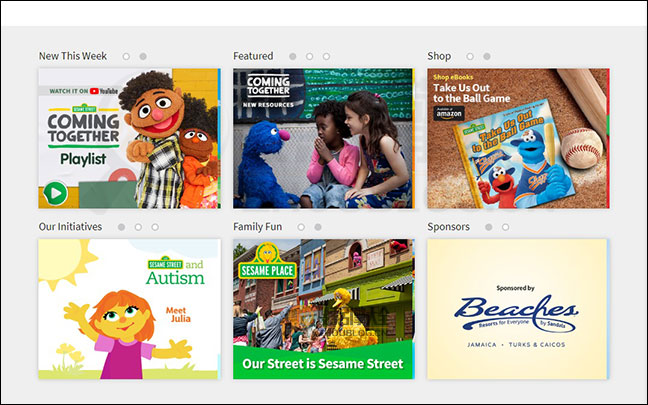Select second carousel dot beside Shop
Image resolution: width=648 pixels, height=405 pixels.
coord(487,57)
